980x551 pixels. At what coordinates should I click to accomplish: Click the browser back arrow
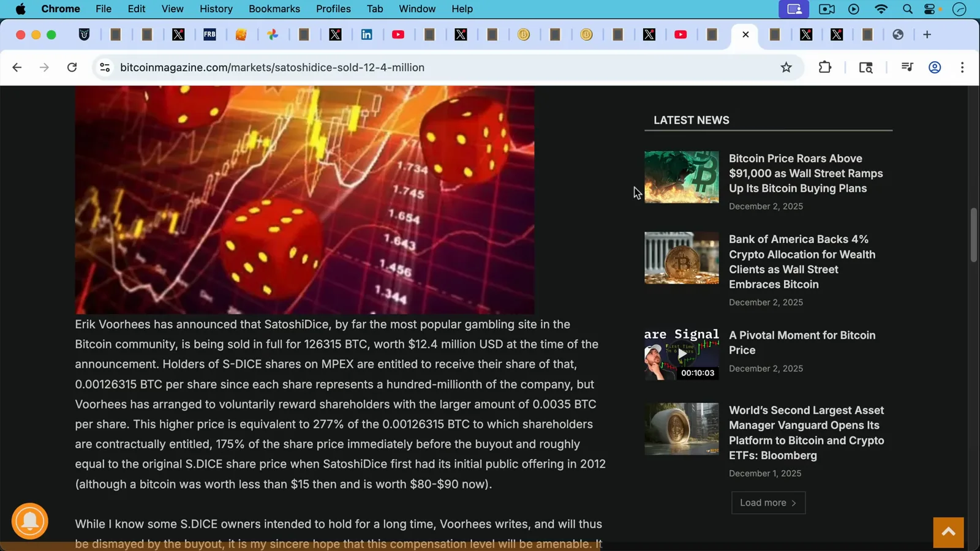tap(17, 67)
